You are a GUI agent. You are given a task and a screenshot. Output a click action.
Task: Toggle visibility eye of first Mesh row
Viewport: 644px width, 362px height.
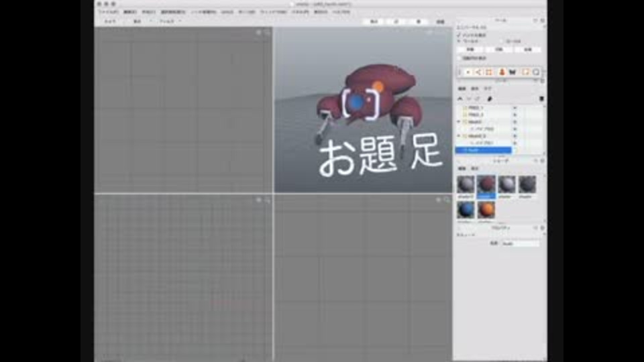(x=515, y=122)
